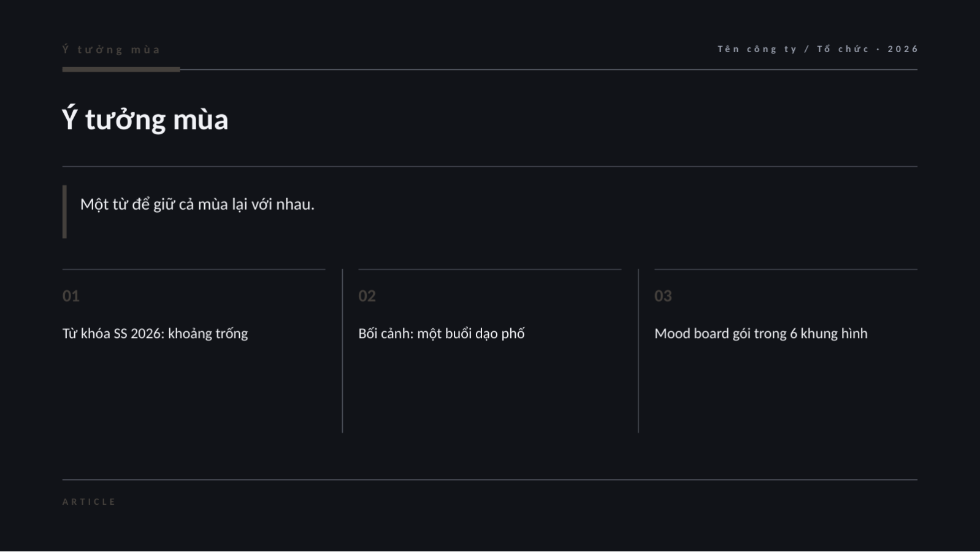Click the small header label 'Ý tưởng mùa'
This screenshot has width=980, height=552.
(x=111, y=50)
